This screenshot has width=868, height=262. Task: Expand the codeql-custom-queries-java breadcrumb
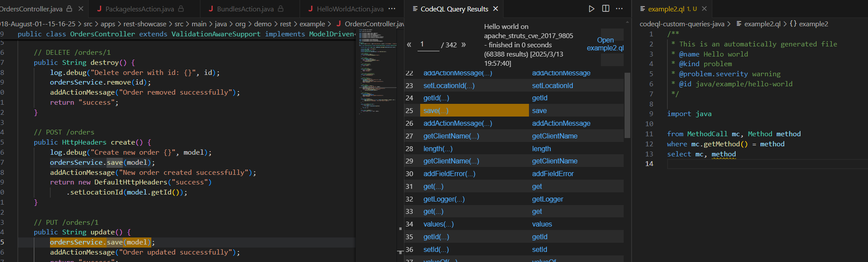(x=682, y=24)
